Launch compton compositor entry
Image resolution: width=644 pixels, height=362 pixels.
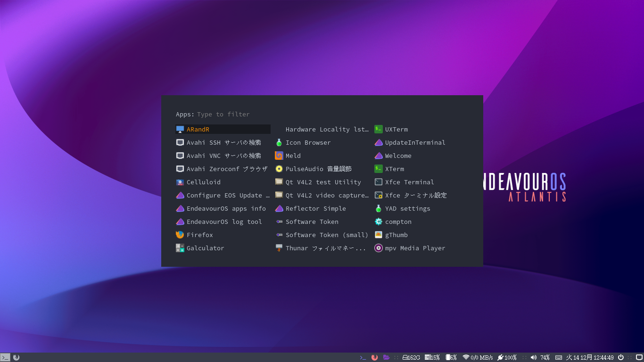pos(421,222)
